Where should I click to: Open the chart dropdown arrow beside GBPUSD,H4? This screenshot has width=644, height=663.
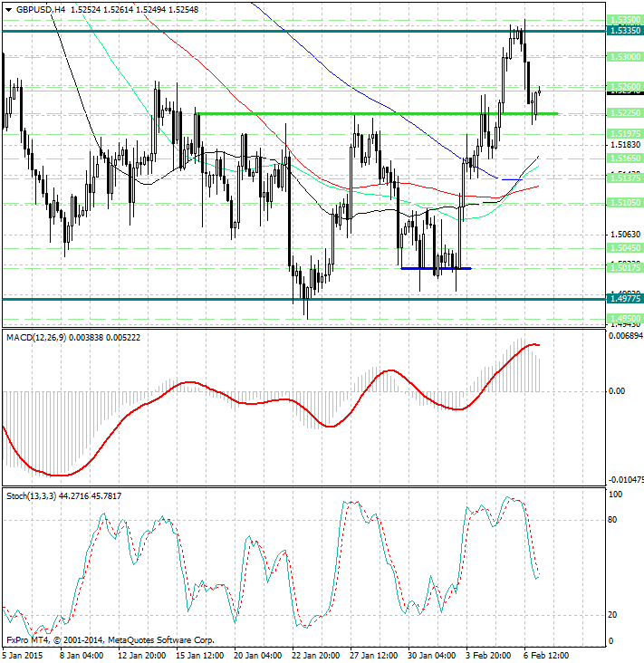point(8,10)
